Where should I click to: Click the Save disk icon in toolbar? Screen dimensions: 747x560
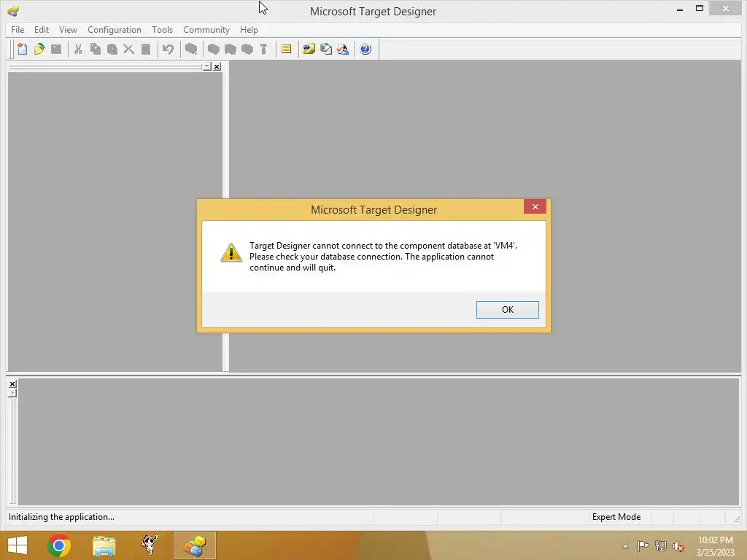56,49
